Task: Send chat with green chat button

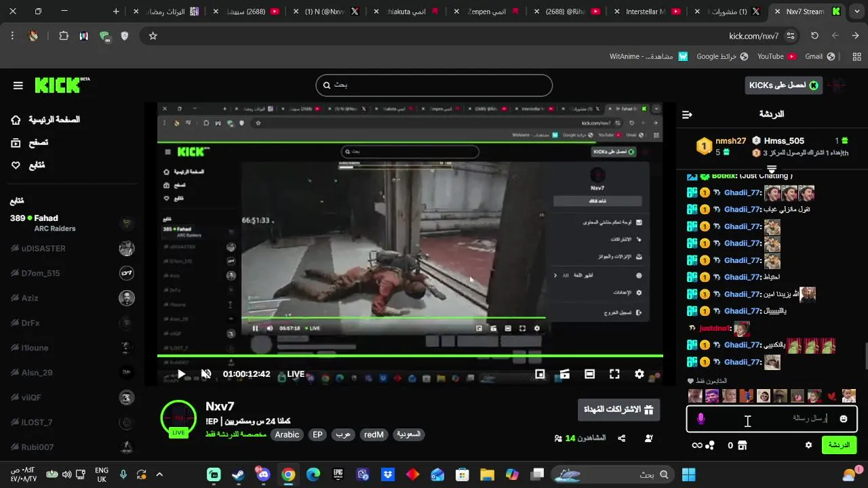Action: click(x=839, y=445)
